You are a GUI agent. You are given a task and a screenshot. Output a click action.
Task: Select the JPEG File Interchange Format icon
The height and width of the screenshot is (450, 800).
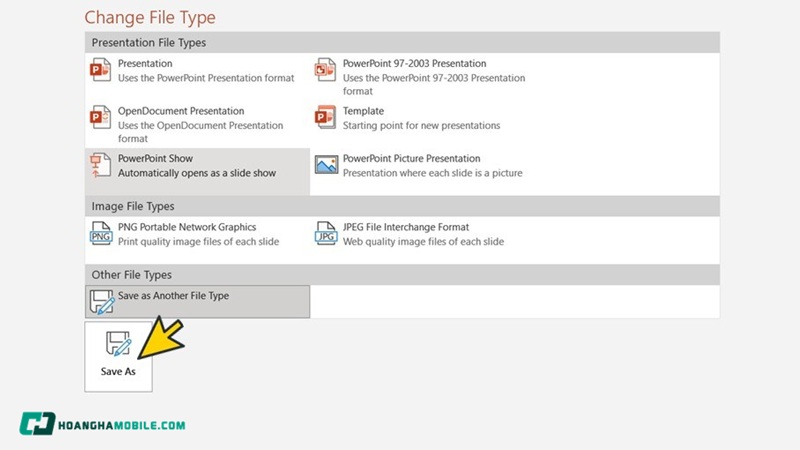click(326, 234)
